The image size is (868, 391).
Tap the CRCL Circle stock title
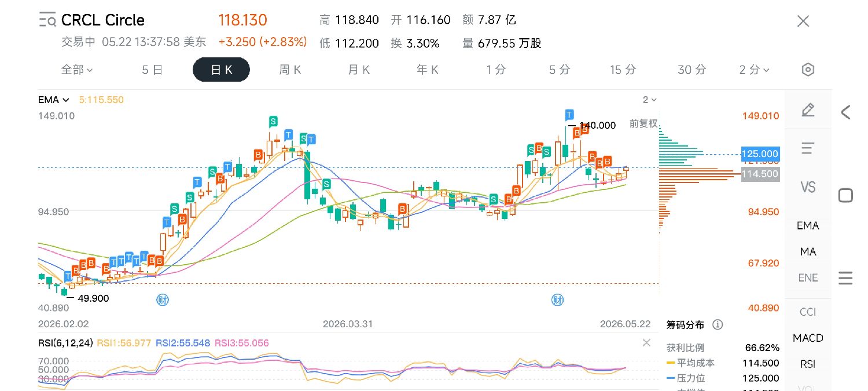coord(102,20)
